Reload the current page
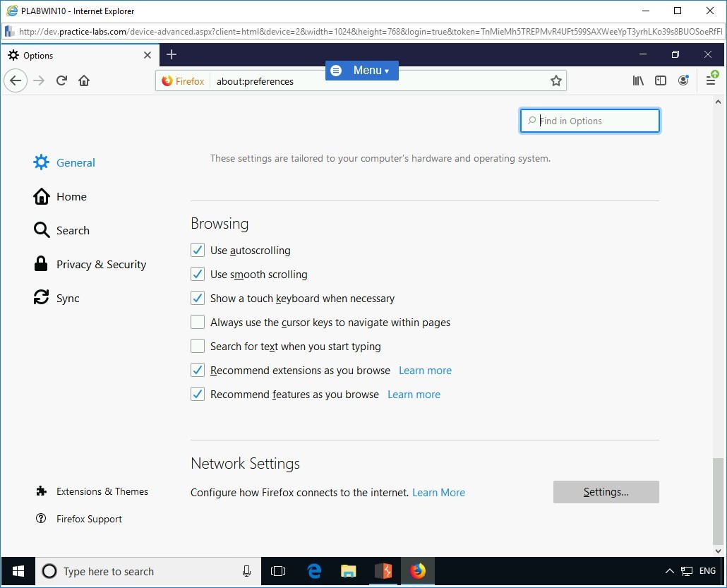The width and height of the screenshot is (727, 588). click(61, 80)
